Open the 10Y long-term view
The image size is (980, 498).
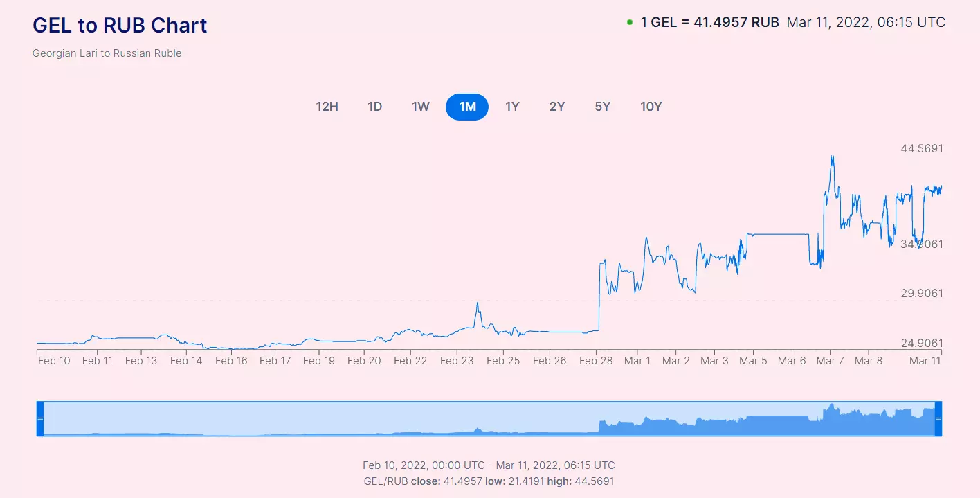651,107
